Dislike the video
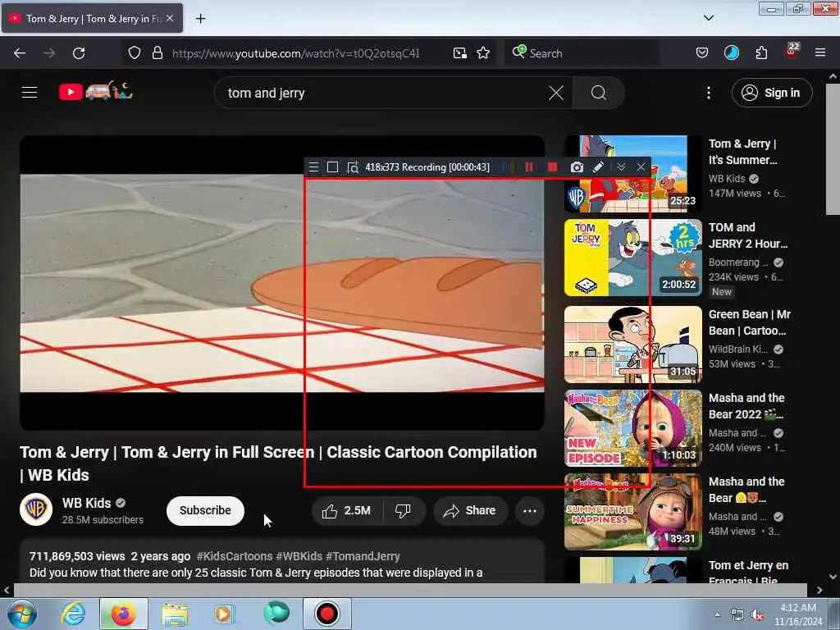Viewport: 840px width, 630px height. [404, 511]
